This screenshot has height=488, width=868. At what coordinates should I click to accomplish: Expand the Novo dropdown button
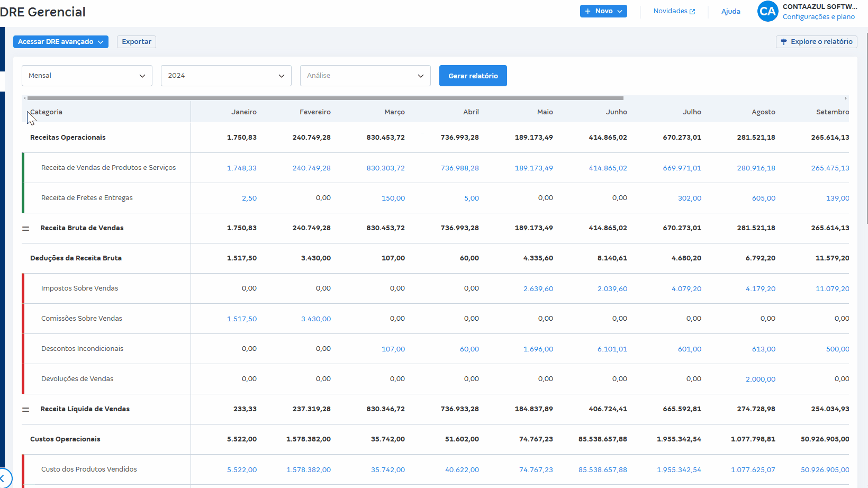603,11
